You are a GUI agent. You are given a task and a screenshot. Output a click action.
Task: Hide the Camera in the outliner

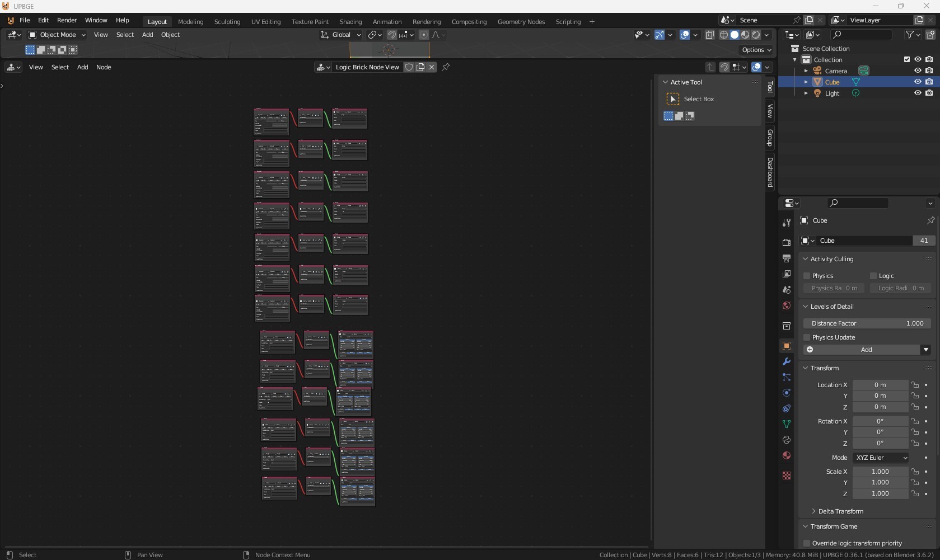[x=918, y=70]
